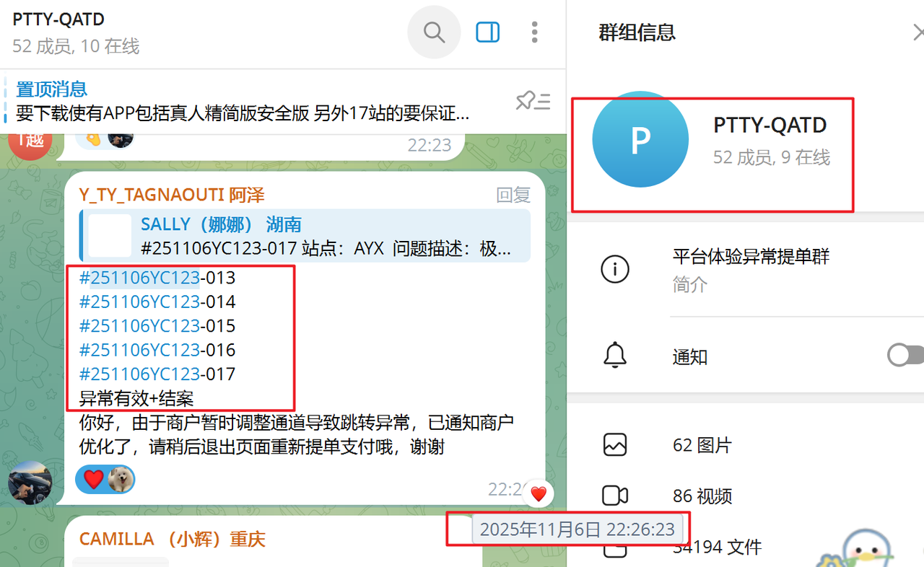Screen dimensions: 924x567
Task: Open hashtag #251106YC123 on the -016 line
Action: coord(139,350)
